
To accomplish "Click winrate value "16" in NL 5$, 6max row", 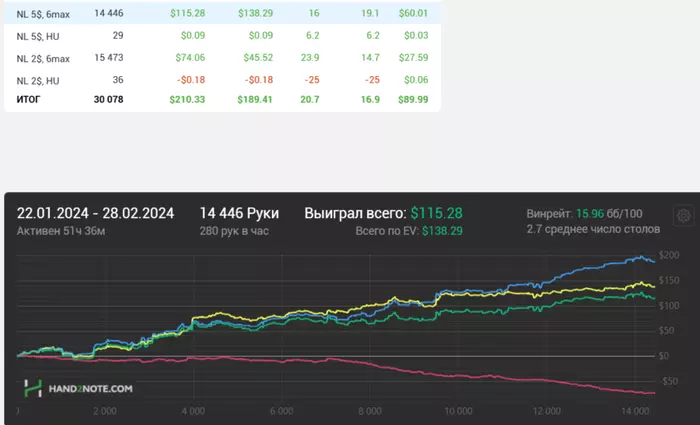I will 314,13.
